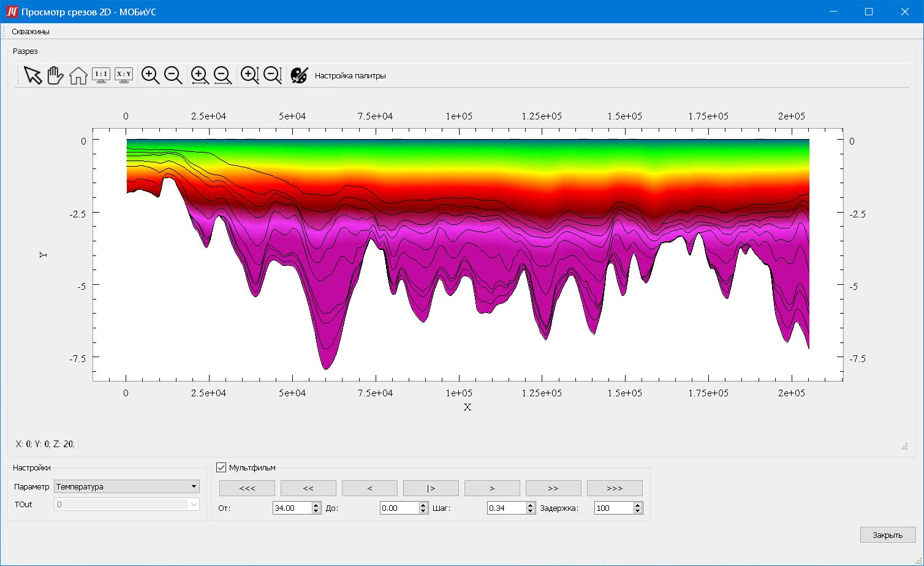
Task: Zoom in vertically along the Y axis
Action: coord(250,75)
